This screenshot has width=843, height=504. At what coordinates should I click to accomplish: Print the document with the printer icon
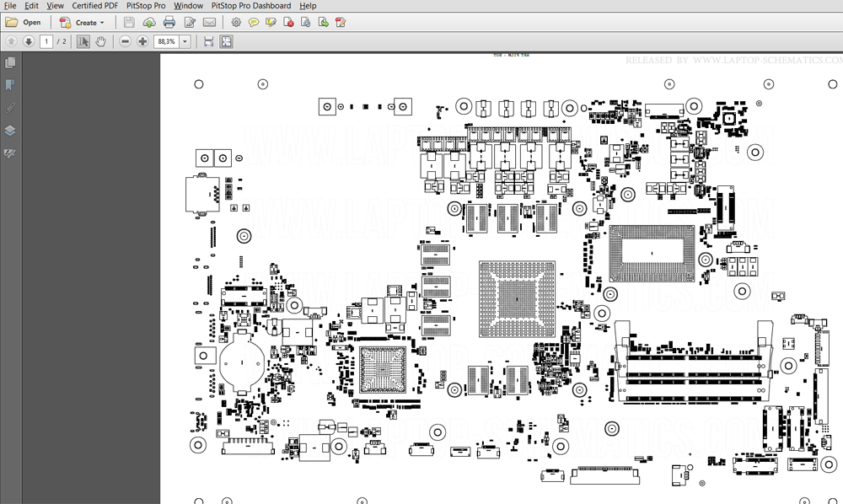coord(169,22)
